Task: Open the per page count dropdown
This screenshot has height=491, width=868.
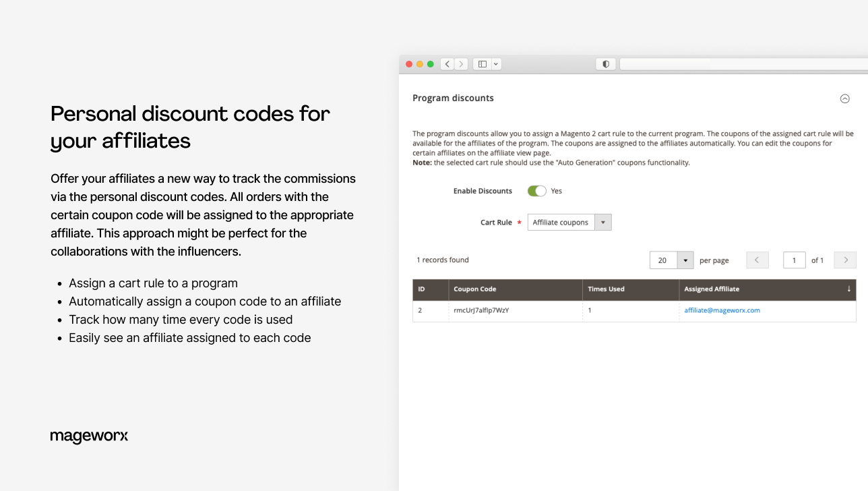Action: pyautogui.click(x=685, y=260)
